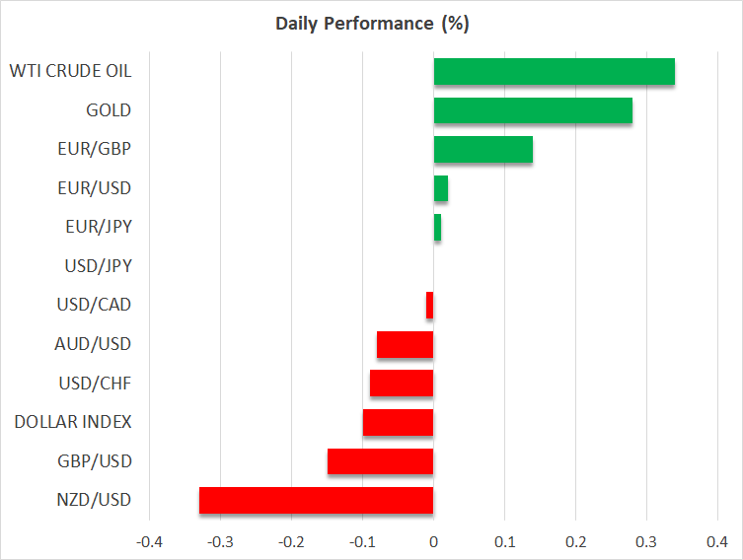Viewport: 743px width, 560px height.
Task: Click the DOLLAR INDEX category label
Action: tap(73, 422)
